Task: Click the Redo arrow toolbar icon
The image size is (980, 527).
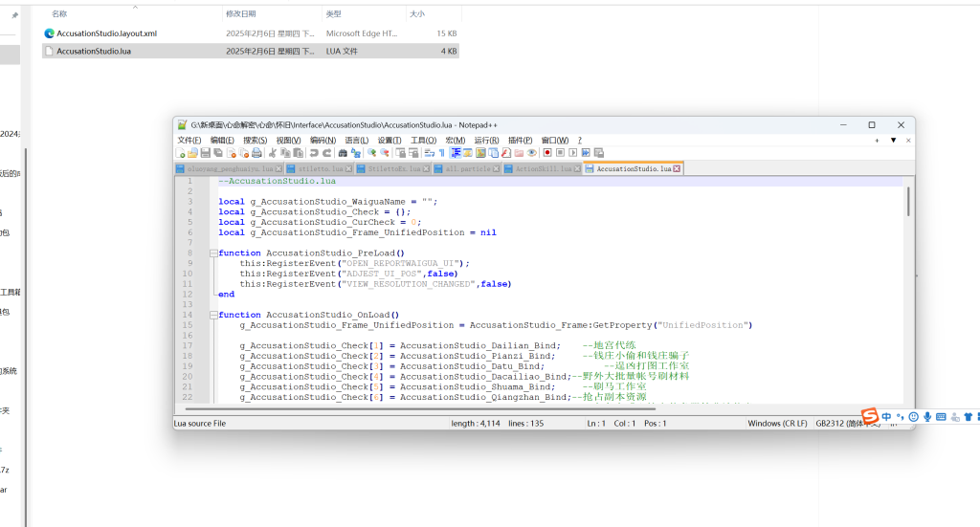Action: coord(326,152)
